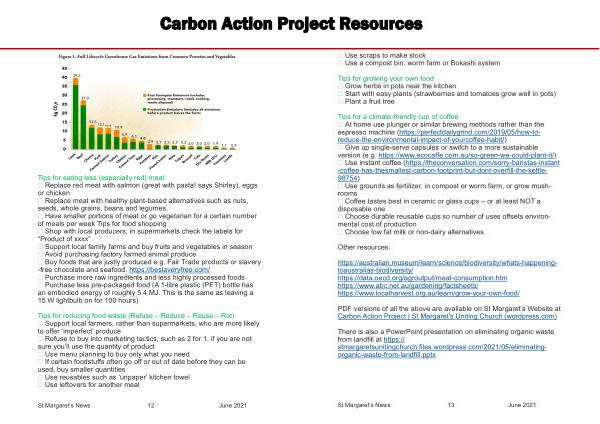Check box for 'Choose low fat milk'
The width and height of the screenshot is (600, 424).
coord(340,232)
